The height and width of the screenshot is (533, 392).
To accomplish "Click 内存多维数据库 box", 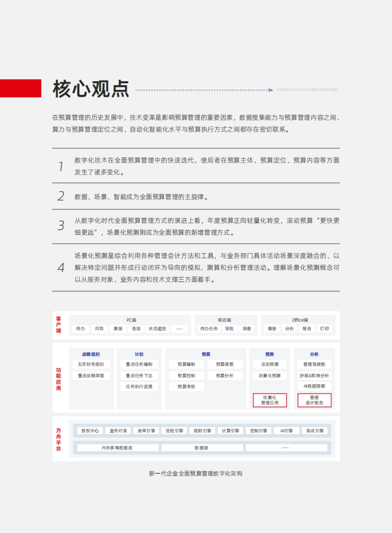I will point(118,448).
